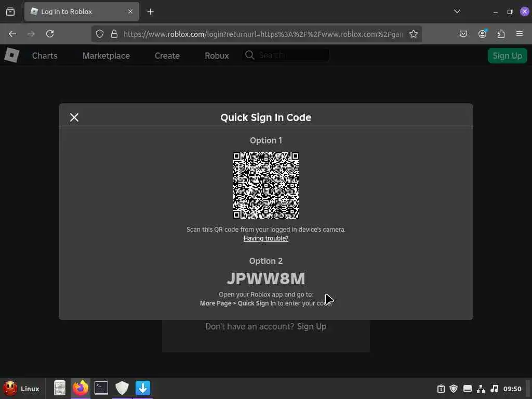The width and height of the screenshot is (532, 399).
Task: Click the search magnifier icon
Action: point(250,55)
